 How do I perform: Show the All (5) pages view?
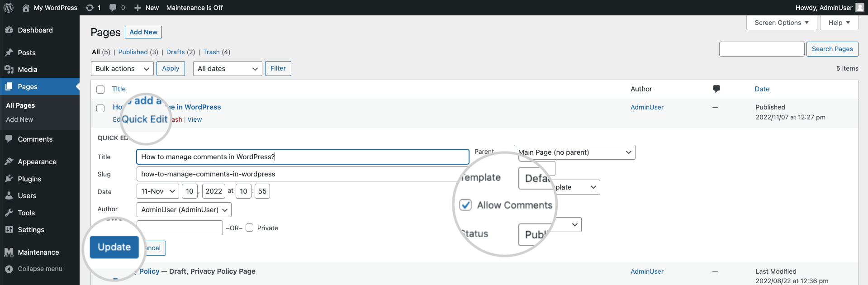point(101,52)
